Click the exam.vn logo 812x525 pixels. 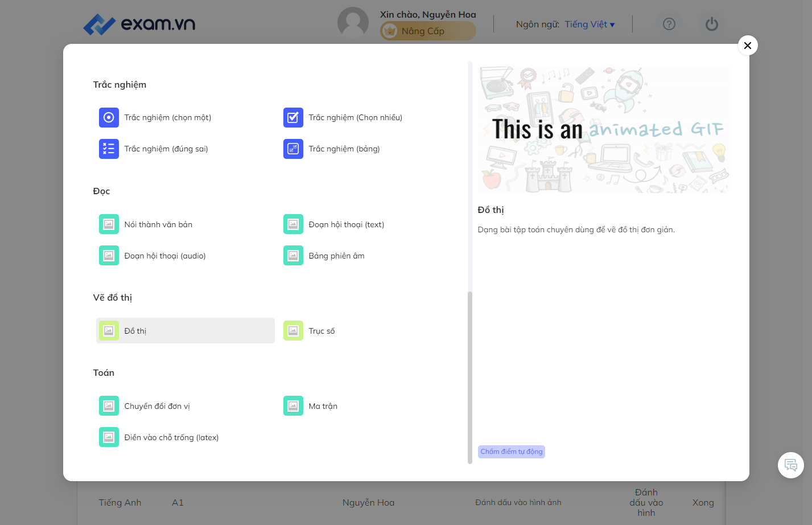(139, 24)
